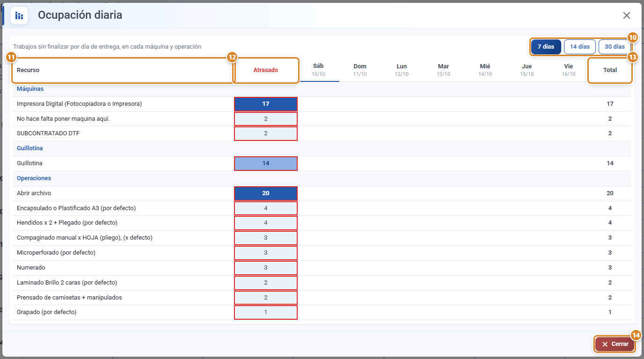Select the 7 días range
Image resolution: width=644 pixels, height=359 pixels.
[x=546, y=47]
